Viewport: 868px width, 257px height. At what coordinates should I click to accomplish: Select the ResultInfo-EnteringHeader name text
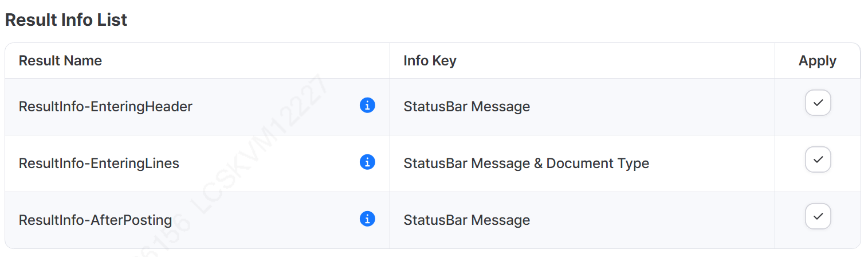point(105,107)
